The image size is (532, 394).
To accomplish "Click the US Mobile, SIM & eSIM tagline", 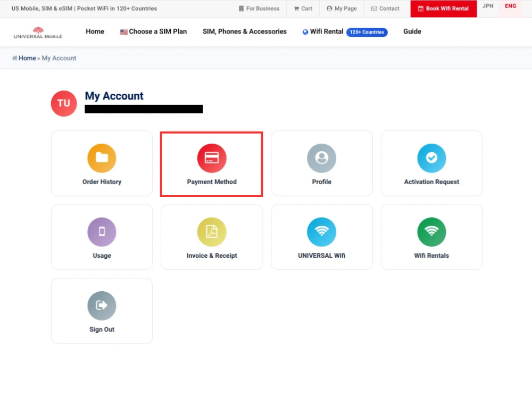I will [84, 9].
